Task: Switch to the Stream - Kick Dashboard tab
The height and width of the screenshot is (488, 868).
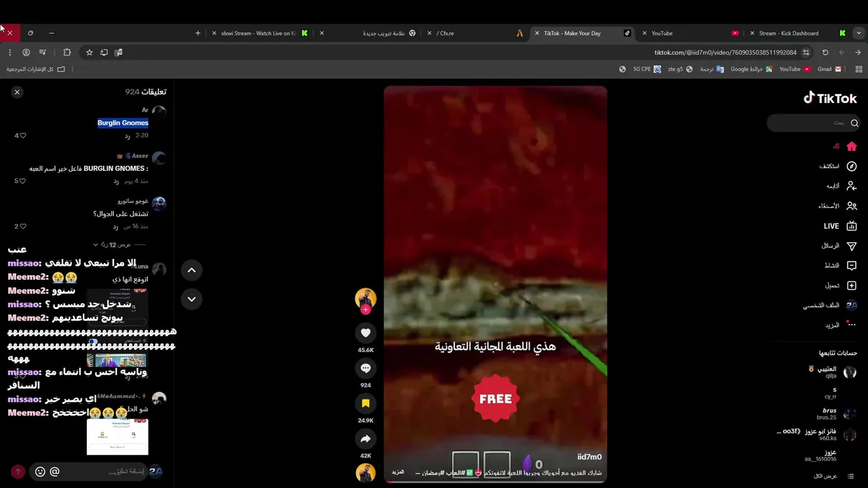Action: pyautogui.click(x=797, y=33)
